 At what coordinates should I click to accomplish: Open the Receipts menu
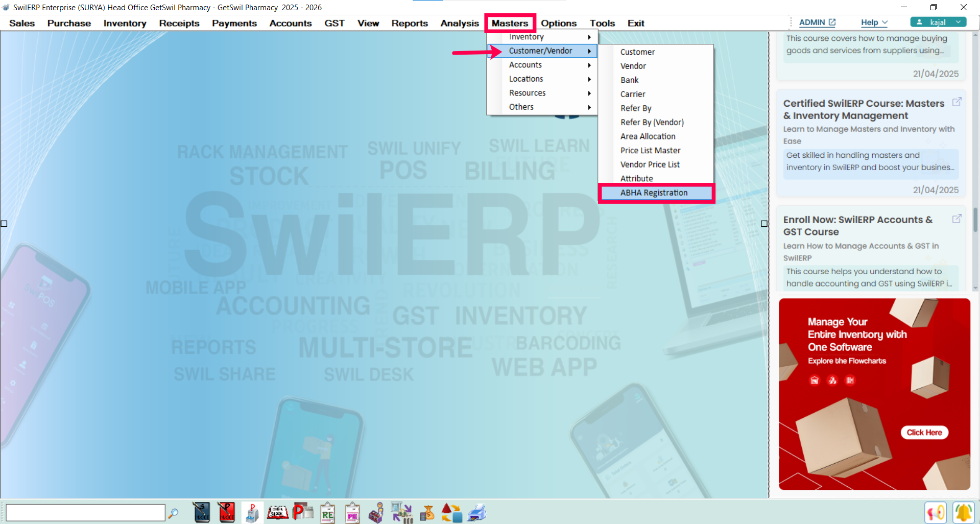(x=179, y=23)
